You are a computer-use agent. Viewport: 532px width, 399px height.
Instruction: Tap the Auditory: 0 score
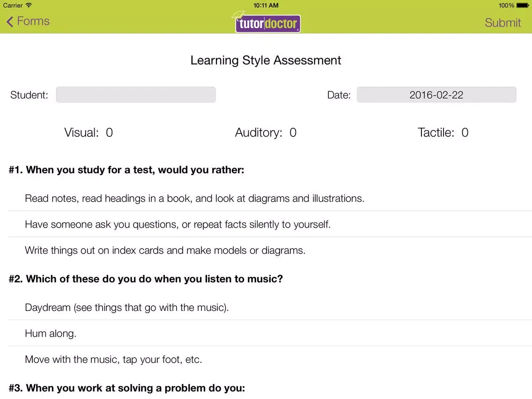[266, 133]
